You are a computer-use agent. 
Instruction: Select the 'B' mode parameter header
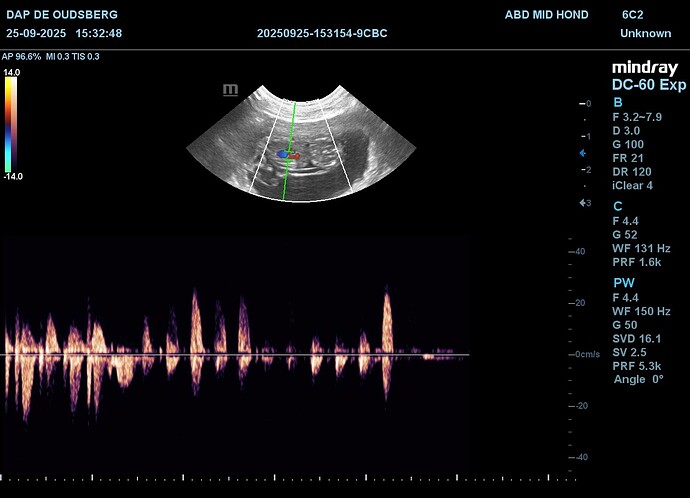click(x=618, y=102)
